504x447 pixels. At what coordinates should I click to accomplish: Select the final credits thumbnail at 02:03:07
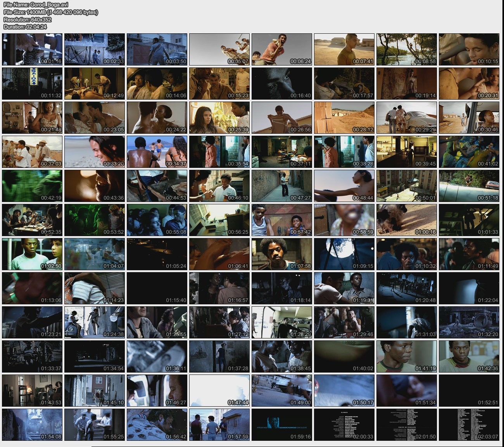[469, 425]
